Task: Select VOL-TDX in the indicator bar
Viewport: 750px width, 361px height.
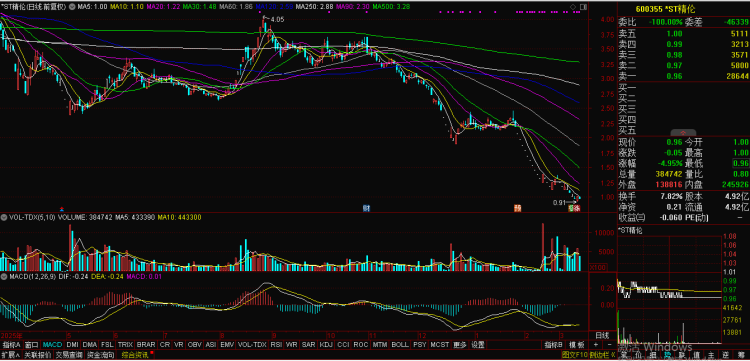Action: point(252,345)
